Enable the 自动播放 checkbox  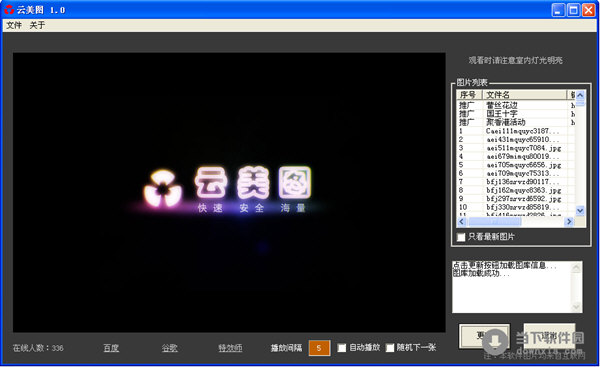coord(342,348)
